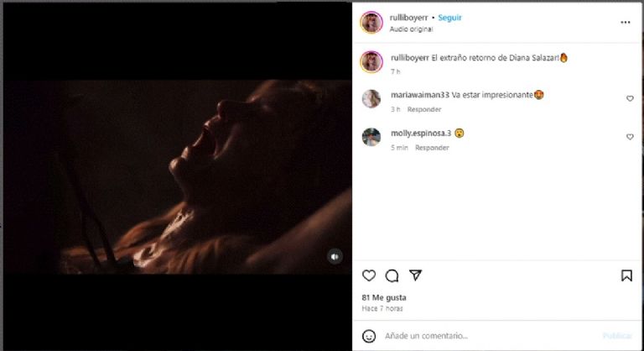Share post via paper plane icon
Screen dimensions: 644x351
coord(414,275)
